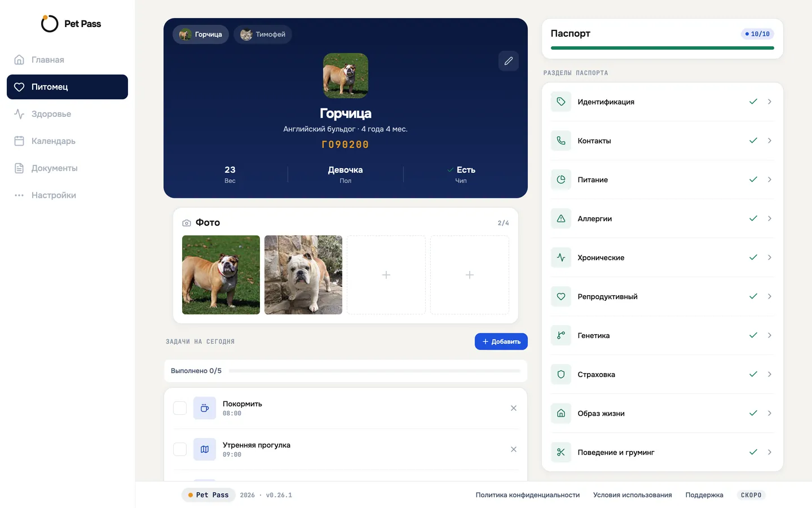Screen dimensions: 812x508
Task: Click the Reproductive heart icon
Action: [x=561, y=296]
